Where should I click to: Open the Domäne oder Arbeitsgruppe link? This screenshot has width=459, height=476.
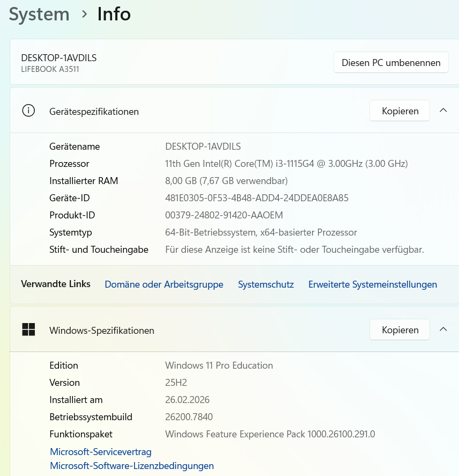pos(164,284)
